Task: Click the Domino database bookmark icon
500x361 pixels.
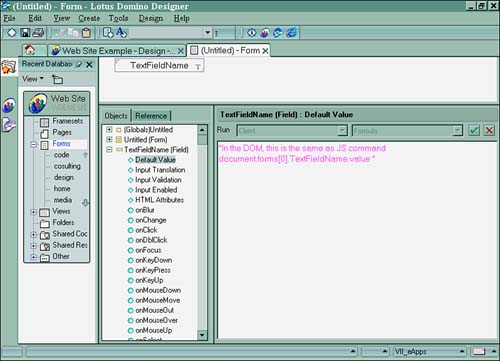Action: click(x=9, y=106)
